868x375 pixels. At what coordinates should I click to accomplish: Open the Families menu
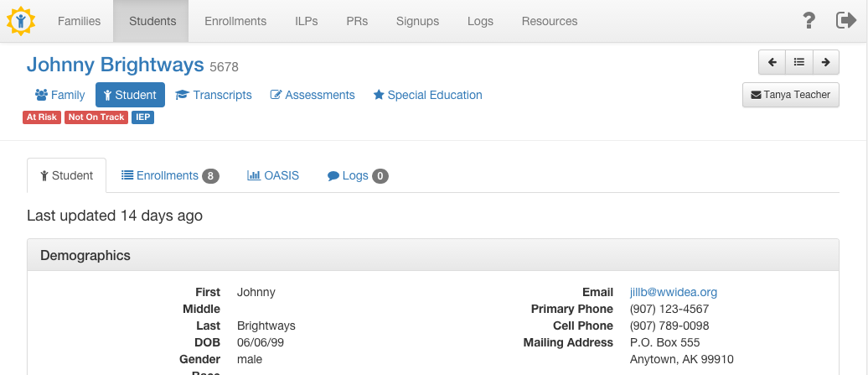coord(79,21)
